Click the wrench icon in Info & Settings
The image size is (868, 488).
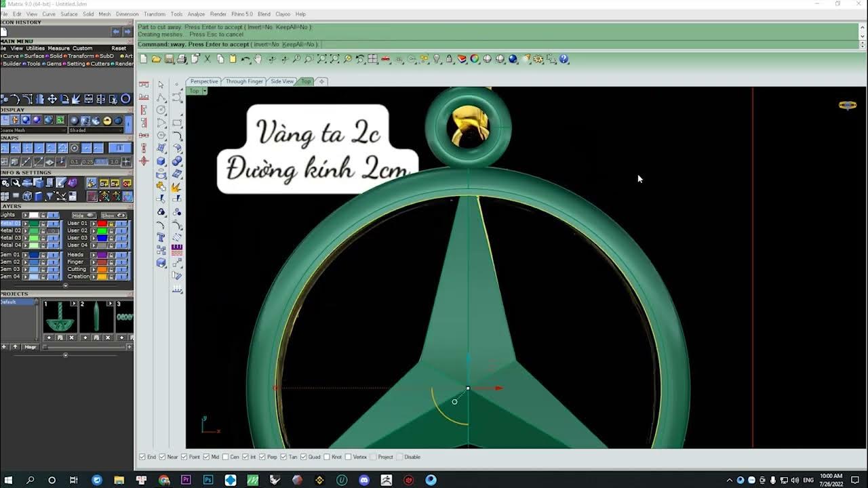16,183
